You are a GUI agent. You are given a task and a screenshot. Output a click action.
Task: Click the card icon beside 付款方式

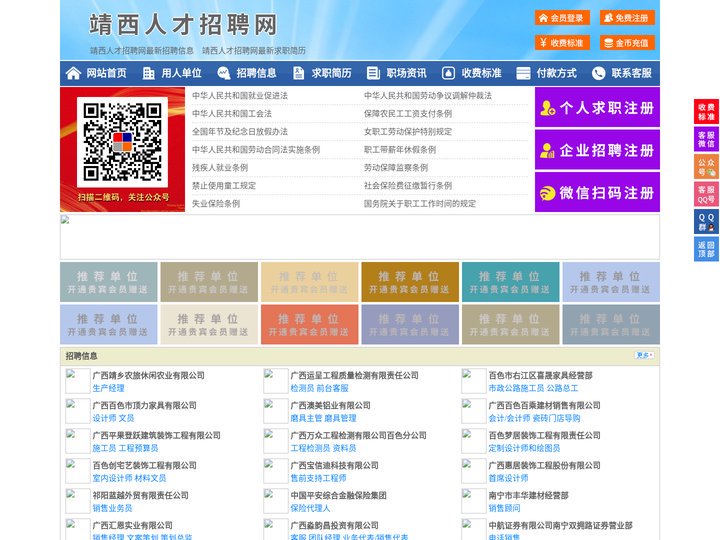click(x=523, y=73)
